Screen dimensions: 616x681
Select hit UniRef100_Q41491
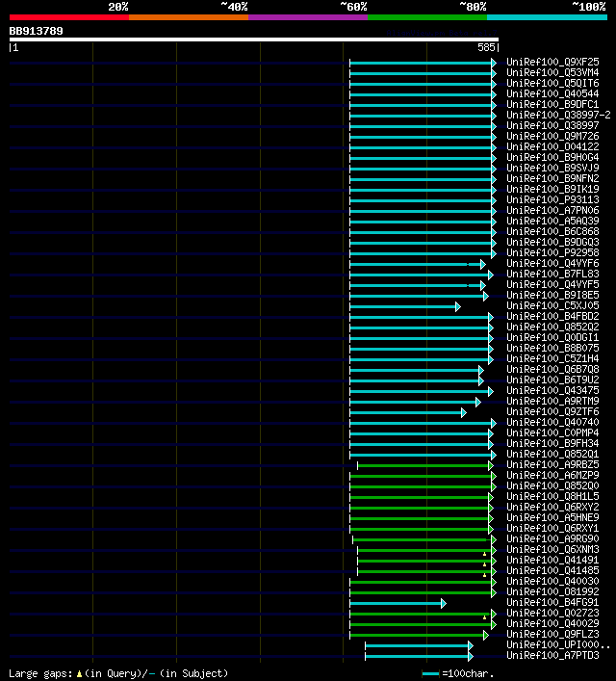click(x=552, y=560)
